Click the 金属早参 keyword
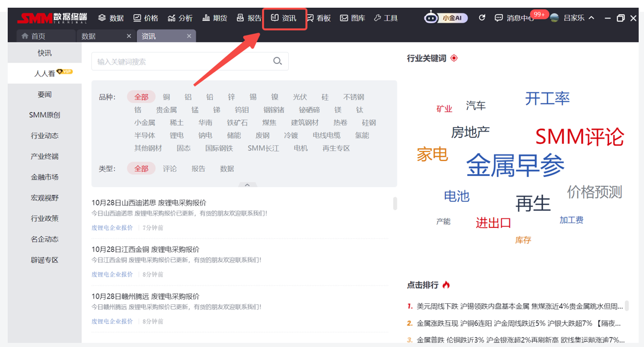Viewport: 644px width, 347px height. point(515,165)
